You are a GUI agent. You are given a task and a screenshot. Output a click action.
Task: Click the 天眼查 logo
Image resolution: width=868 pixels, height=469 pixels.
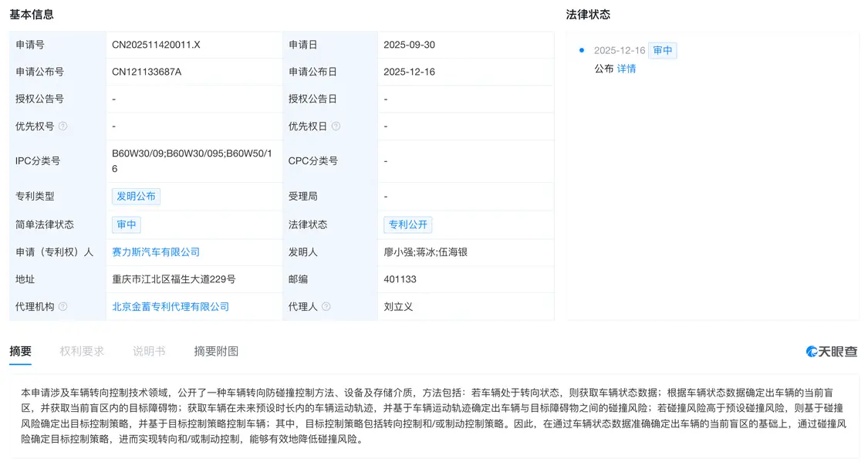832,352
